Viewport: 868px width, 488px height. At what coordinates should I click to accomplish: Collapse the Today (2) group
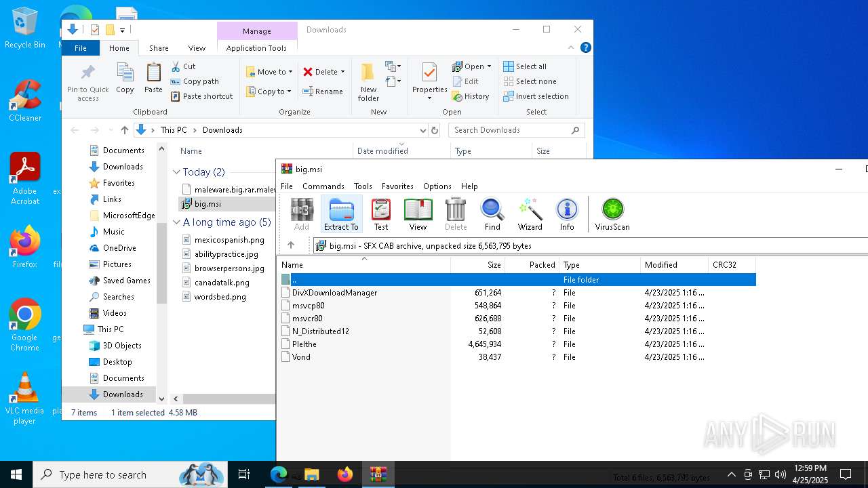(176, 172)
